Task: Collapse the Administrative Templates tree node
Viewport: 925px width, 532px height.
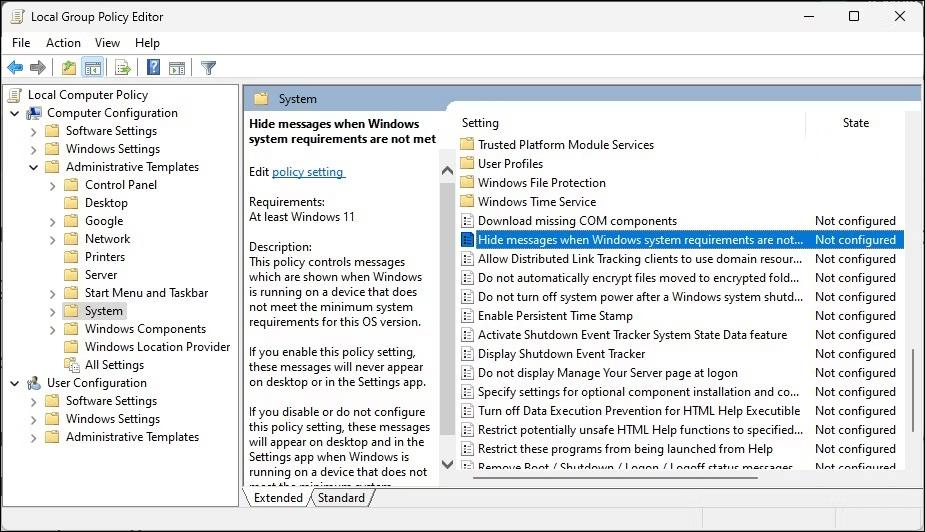Action: pos(35,167)
